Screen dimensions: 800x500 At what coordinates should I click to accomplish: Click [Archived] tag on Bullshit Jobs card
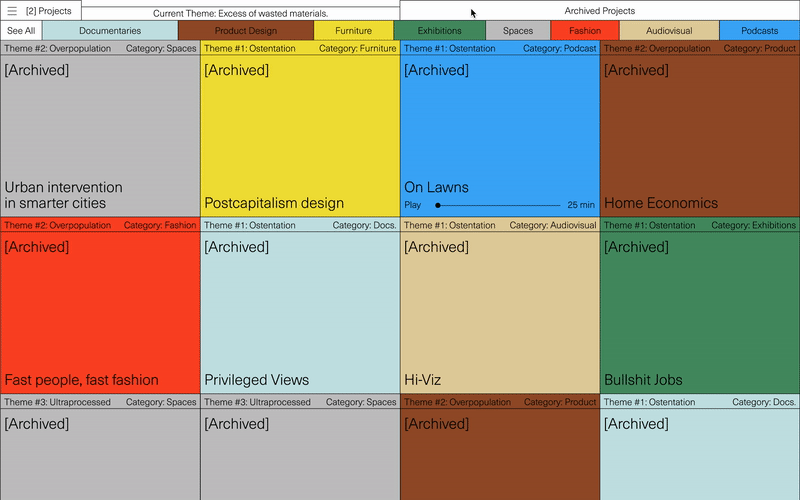pos(636,247)
